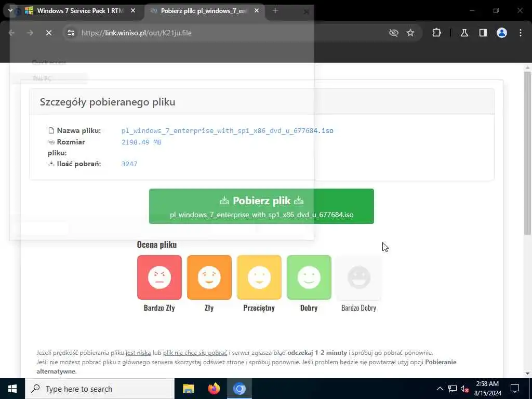532x399 pixels.
Task: Open a new tab with plus button
Action: [275, 11]
